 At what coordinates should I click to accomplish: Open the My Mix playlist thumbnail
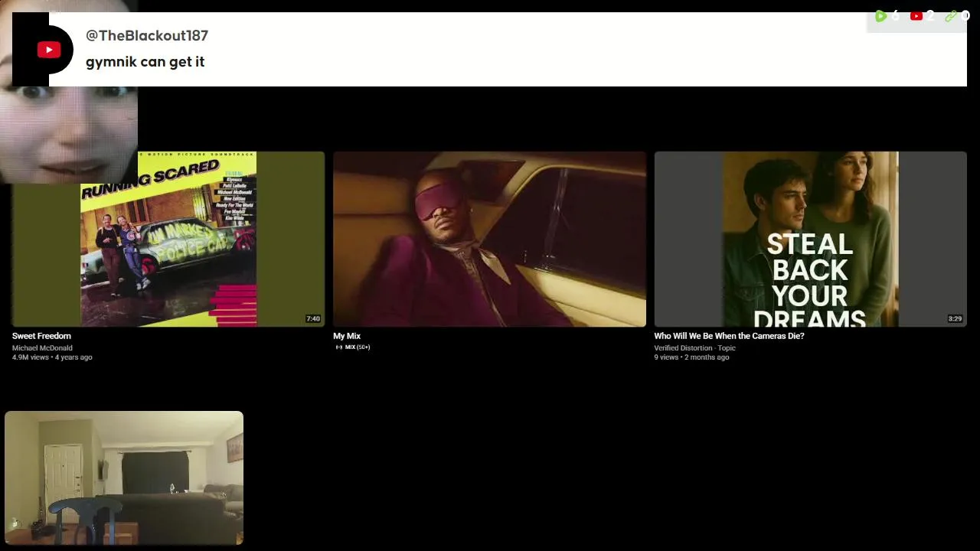pyautogui.click(x=489, y=239)
